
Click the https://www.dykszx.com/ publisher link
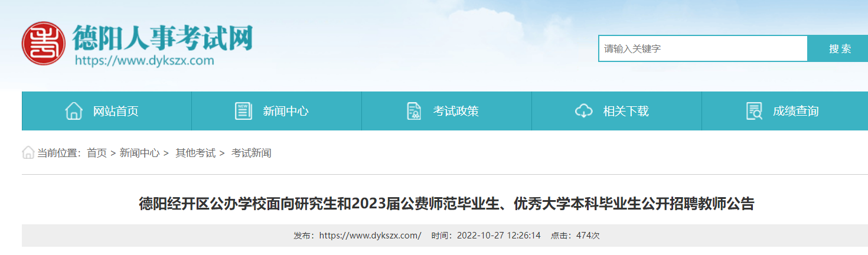(x=370, y=236)
